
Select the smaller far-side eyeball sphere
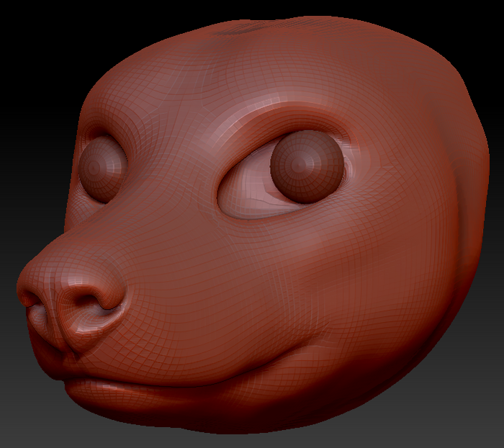[x=102, y=169]
